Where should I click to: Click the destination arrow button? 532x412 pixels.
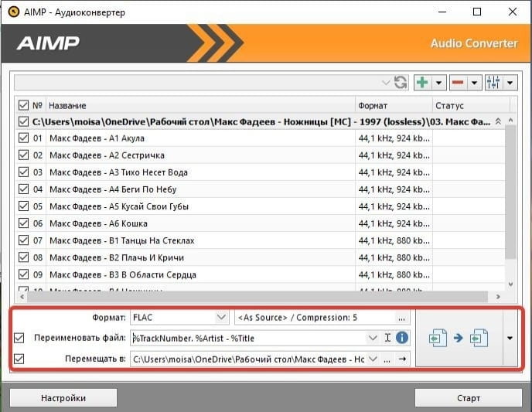coord(402,359)
